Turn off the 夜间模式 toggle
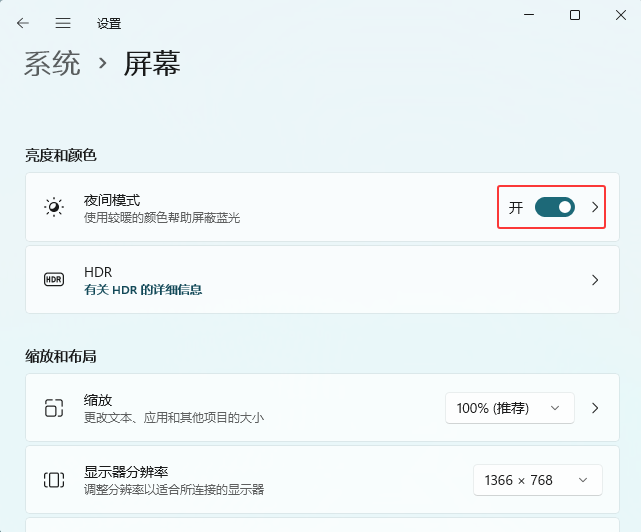This screenshot has height=532, width=641. [554, 207]
